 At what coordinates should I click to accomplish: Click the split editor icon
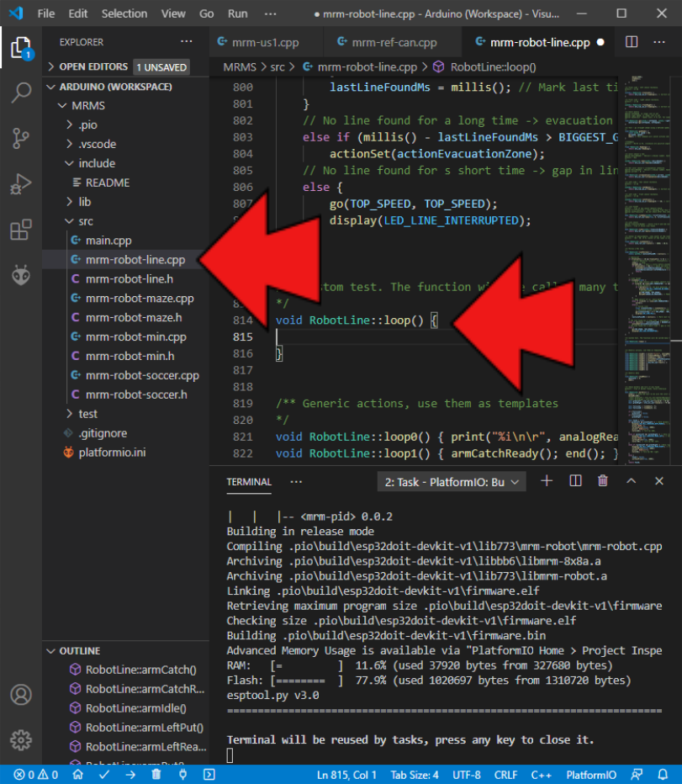pos(632,42)
